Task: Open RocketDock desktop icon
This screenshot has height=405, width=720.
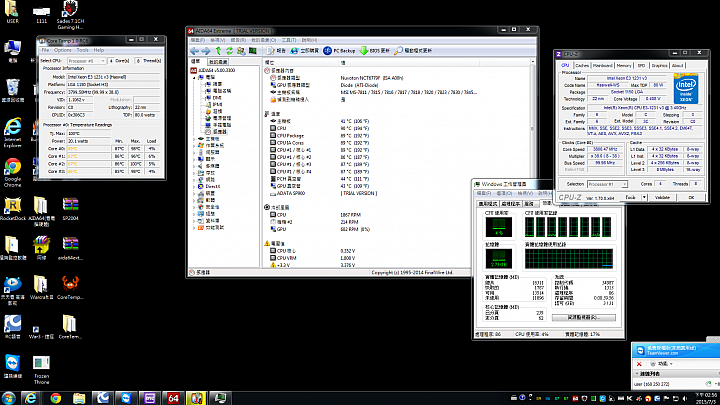Action: coord(13,209)
